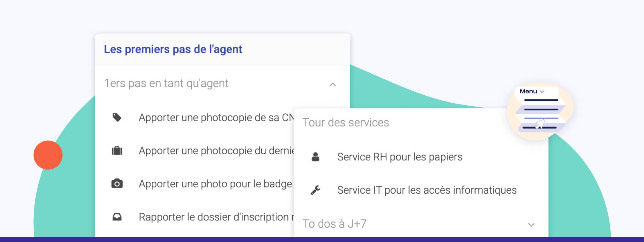The width and height of the screenshot is (644, 242).
Task: Click the briefcase icon in the list
Action: 117,151
